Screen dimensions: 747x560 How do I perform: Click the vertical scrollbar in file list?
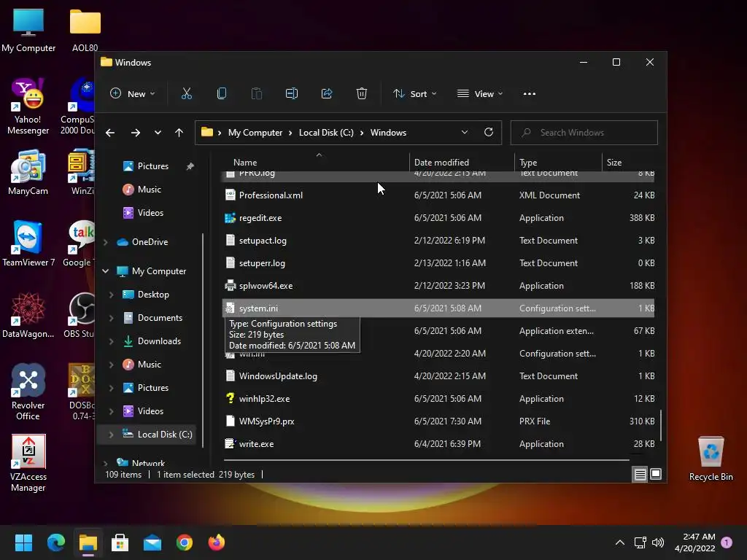tap(660, 426)
